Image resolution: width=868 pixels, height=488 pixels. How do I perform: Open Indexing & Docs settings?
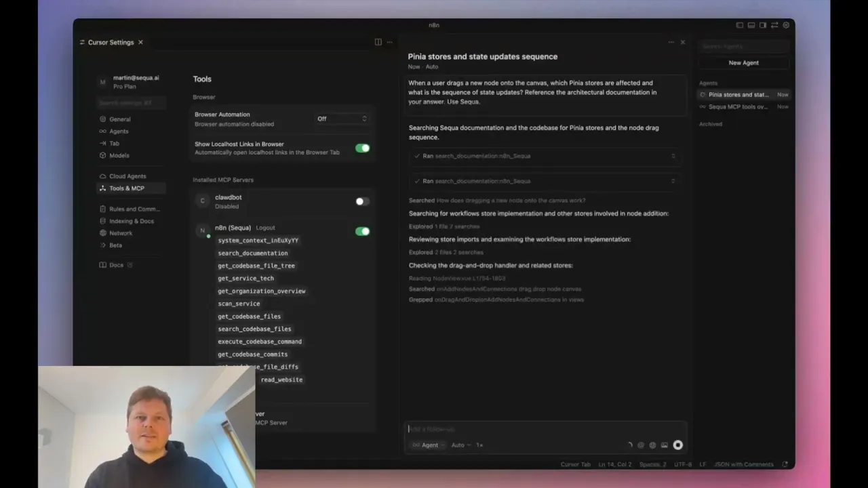tap(131, 221)
